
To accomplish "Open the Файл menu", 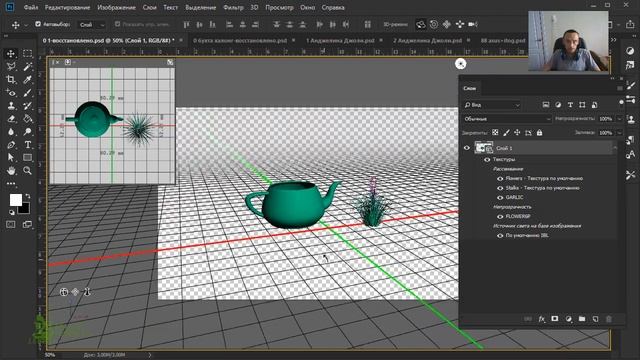I will [x=31, y=7].
